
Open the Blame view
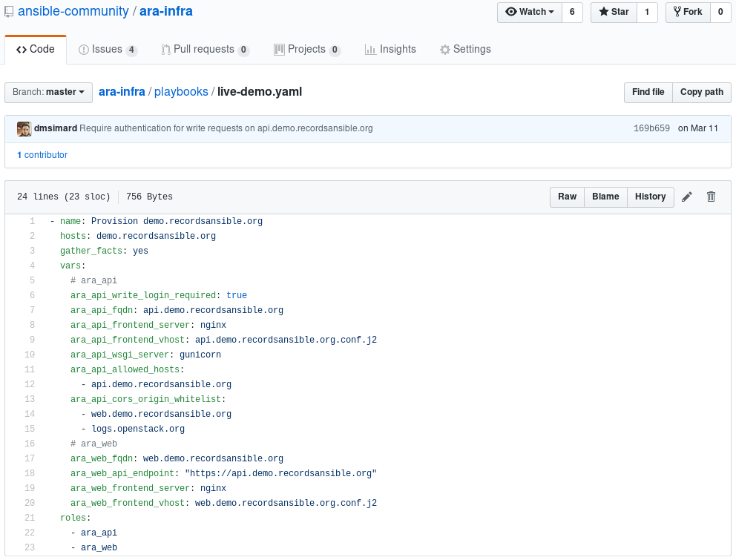coord(605,197)
